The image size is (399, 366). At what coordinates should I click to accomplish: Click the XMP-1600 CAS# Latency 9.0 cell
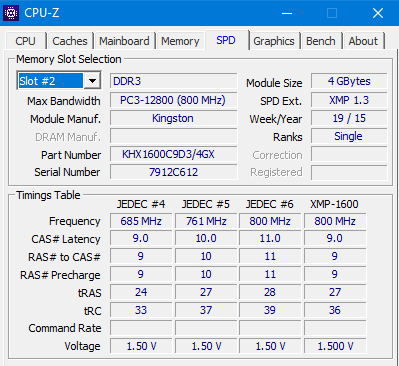click(335, 238)
